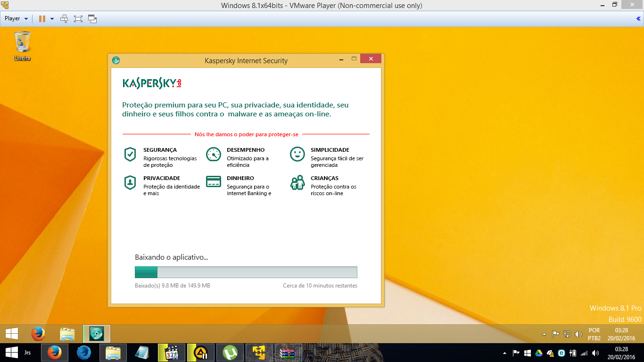Click the PRIVACIDADE heading text
Image resolution: width=644 pixels, height=362 pixels.
pyautogui.click(x=162, y=178)
